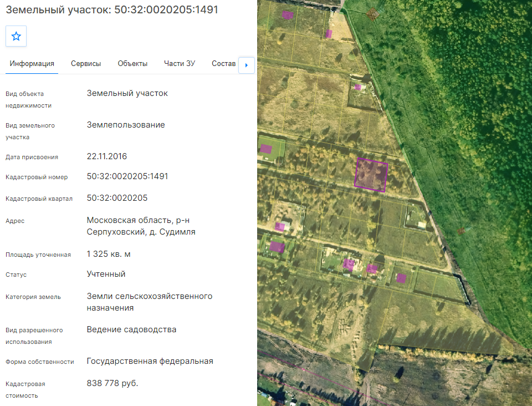This screenshot has height=406, width=532.
Task: Click the Земельный участок object type value
Action: pyautogui.click(x=127, y=93)
